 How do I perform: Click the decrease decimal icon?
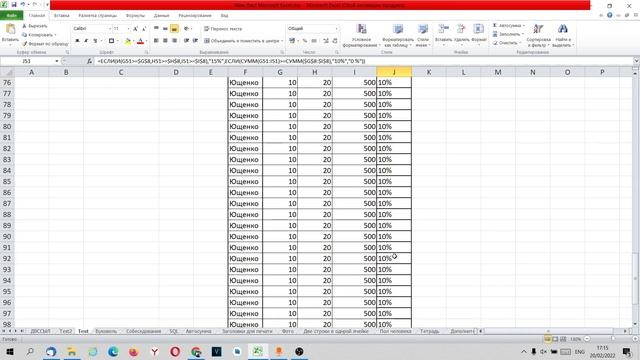click(x=335, y=41)
